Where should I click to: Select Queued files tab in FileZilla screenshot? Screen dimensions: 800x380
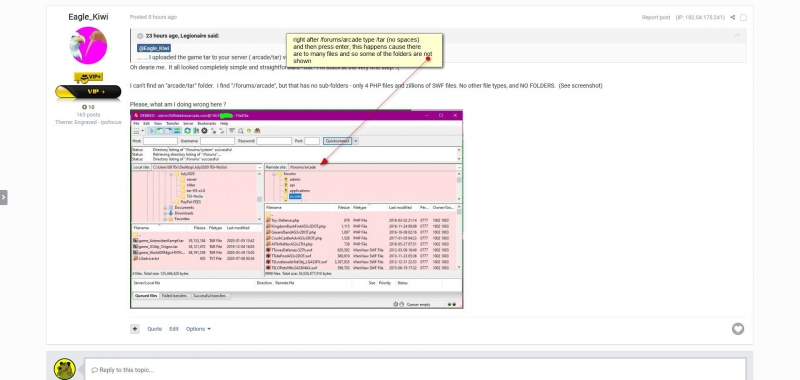point(145,296)
